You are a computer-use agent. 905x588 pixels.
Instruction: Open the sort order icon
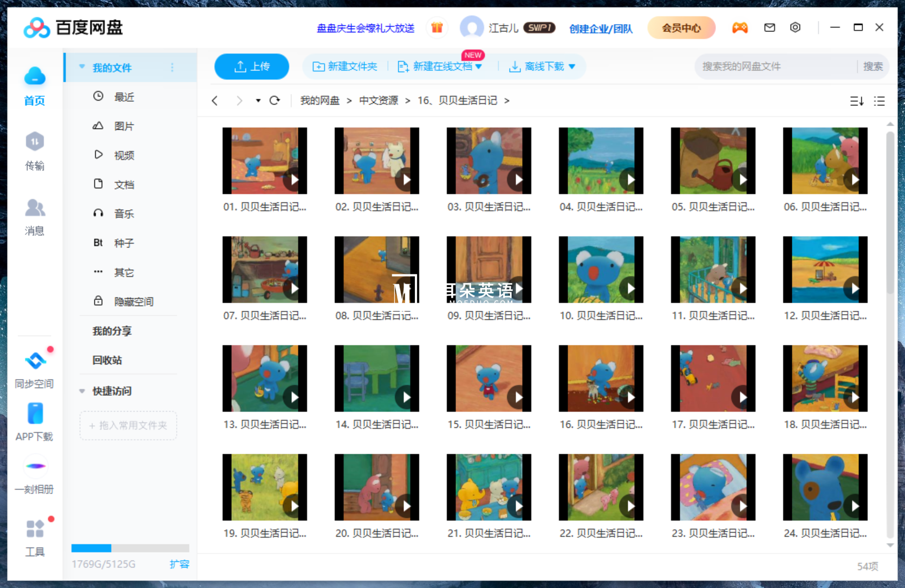pos(856,101)
